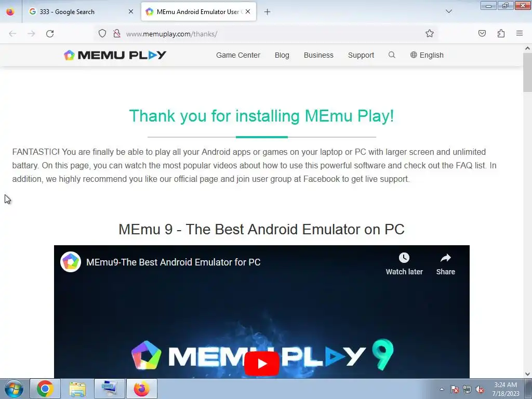Save page to Pocket icon
532x399 pixels.
click(482, 33)
